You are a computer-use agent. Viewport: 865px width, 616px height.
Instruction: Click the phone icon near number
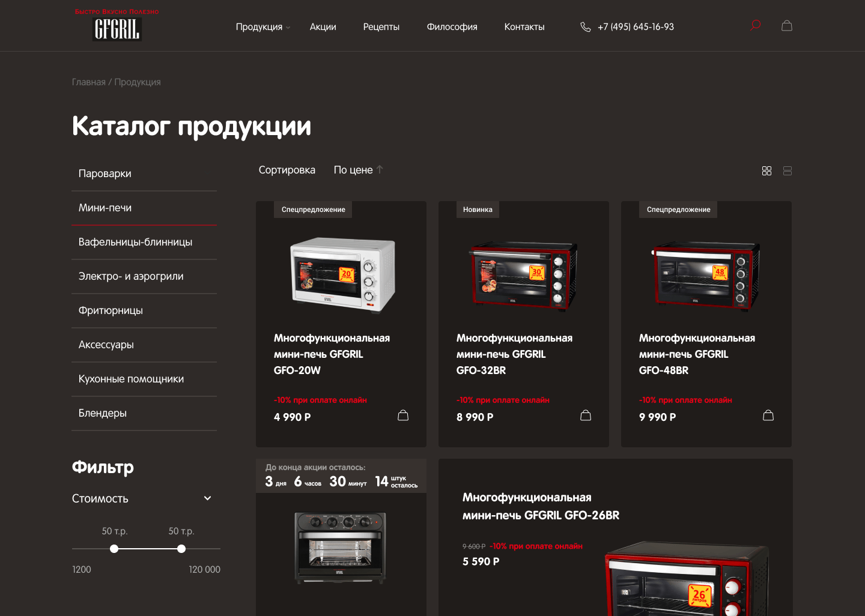pos(586,27)
